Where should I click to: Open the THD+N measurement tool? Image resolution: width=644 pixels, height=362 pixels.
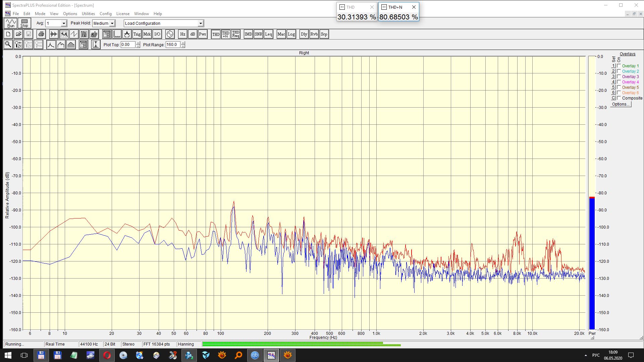click(226, 34)
